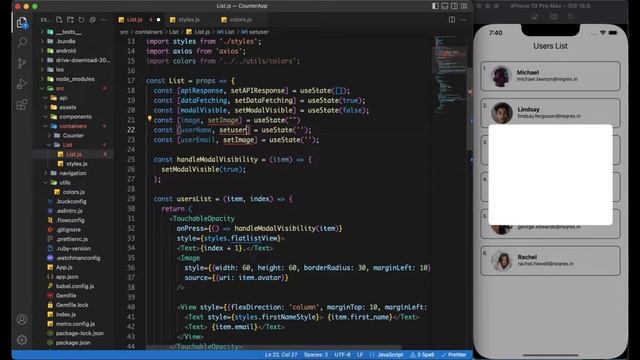Click the src breadcrumb segment
This screenshot has height=360, width=640.
tap(124, 32)
